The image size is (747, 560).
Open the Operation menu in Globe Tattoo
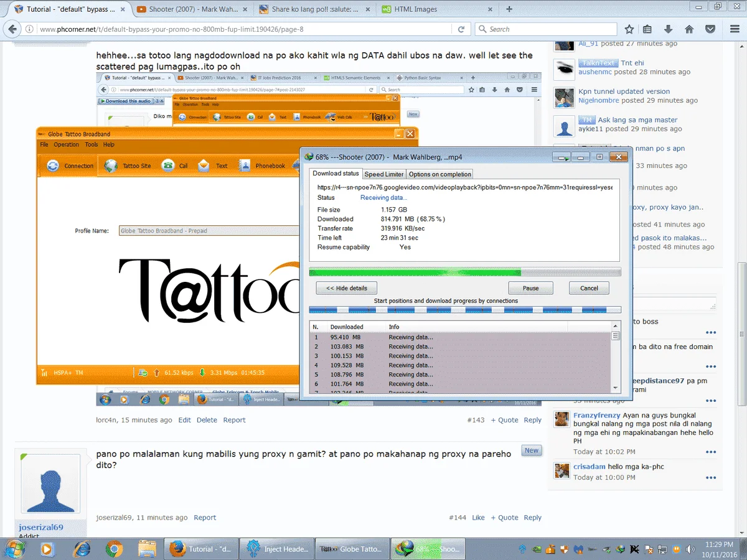click(x=66, y=144)
